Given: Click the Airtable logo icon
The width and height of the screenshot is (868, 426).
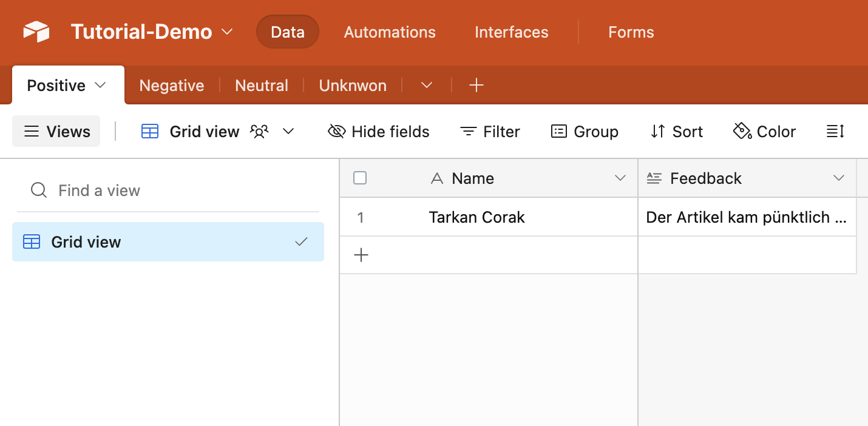Looking at the screenshot, I should pyautogui.click(x=36, y=32).
